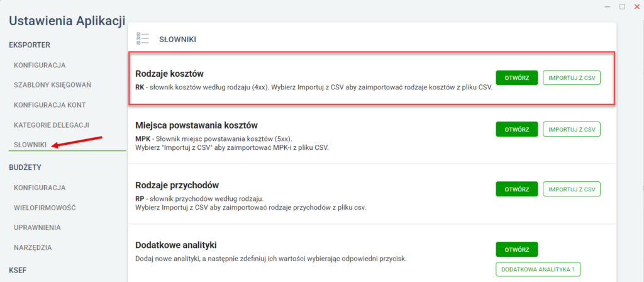Open Konfiguracja under Eksporter section
Viewport: 644px width, 282px height.
(x=40, y=65)
